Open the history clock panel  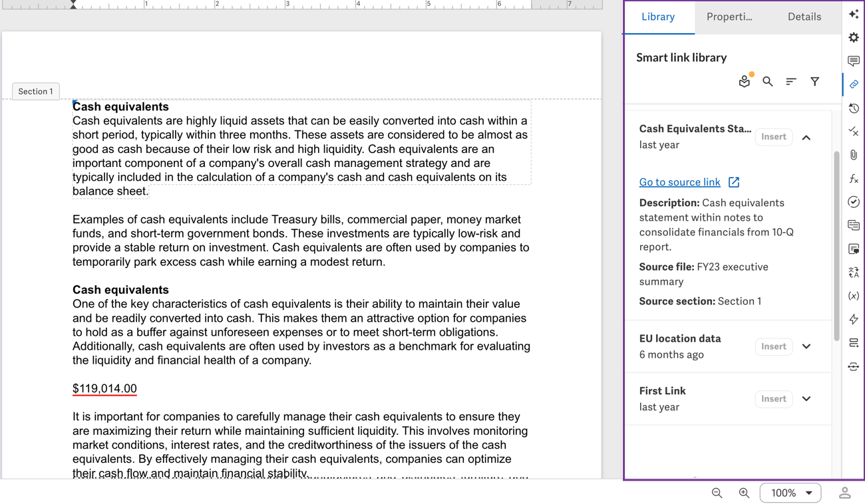[x=854, y=108]
